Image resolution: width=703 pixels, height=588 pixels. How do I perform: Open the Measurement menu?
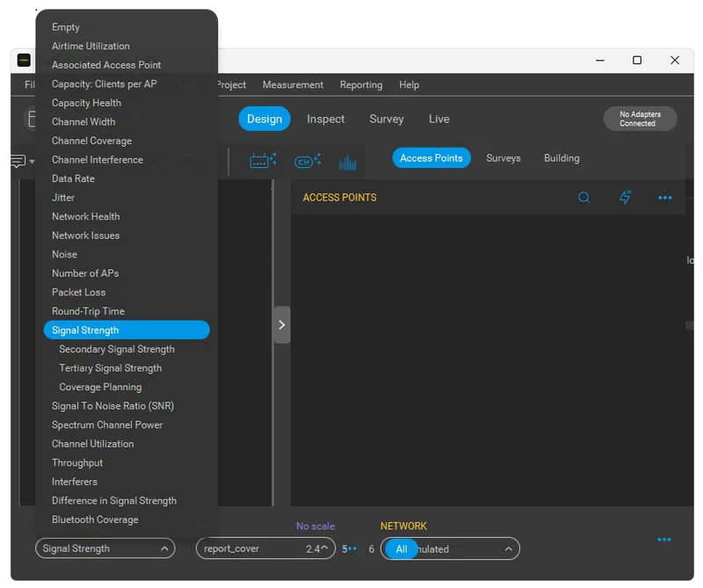(293, 84)
